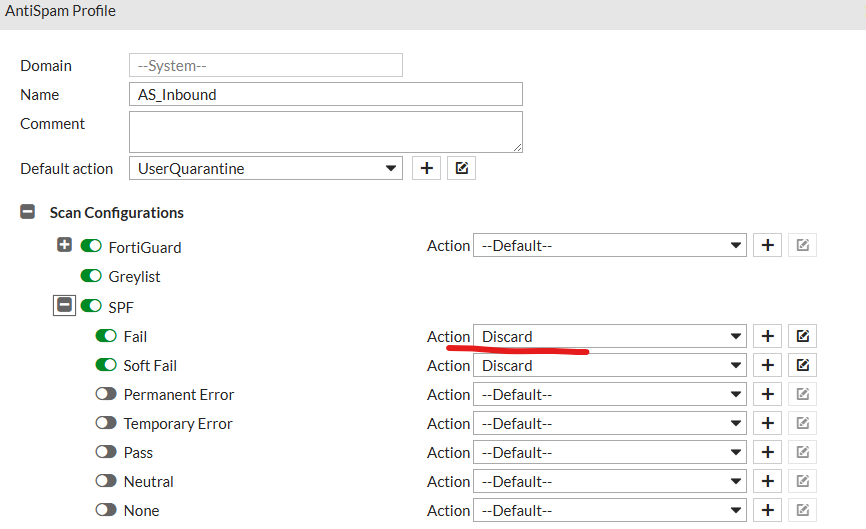Edit the UserQuarantine default action
Screen dimensions: 866x529
click(x=462, y=168)
